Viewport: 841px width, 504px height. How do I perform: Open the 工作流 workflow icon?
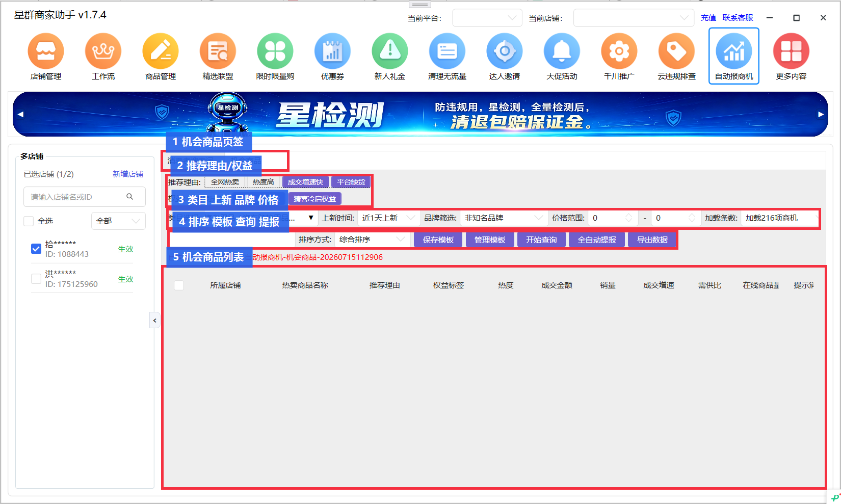[x=103, y=51]
